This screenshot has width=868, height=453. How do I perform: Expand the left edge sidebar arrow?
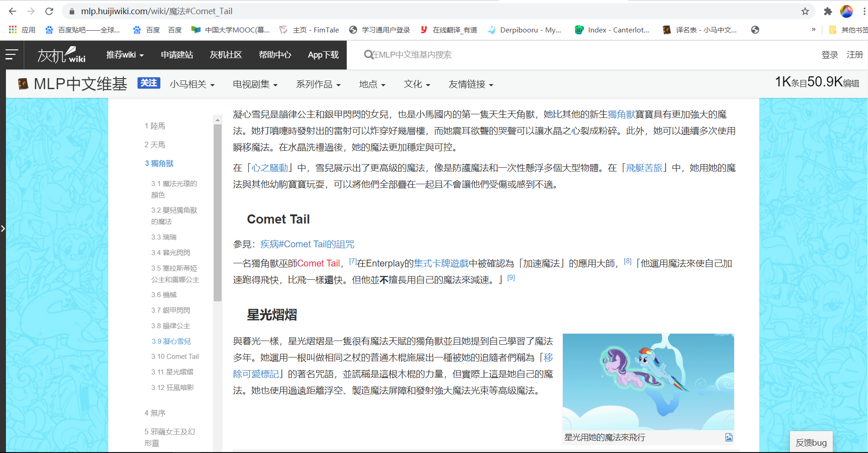coord(3,228)
